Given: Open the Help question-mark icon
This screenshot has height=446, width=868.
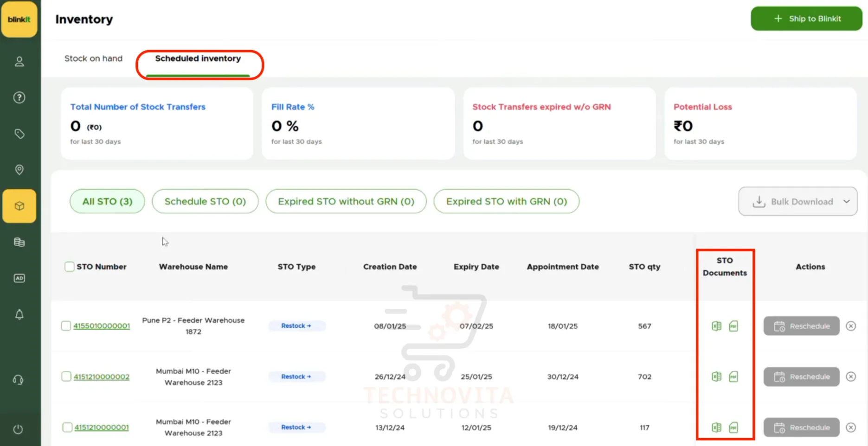Looking at the screenshot, I should coord(19,97).
